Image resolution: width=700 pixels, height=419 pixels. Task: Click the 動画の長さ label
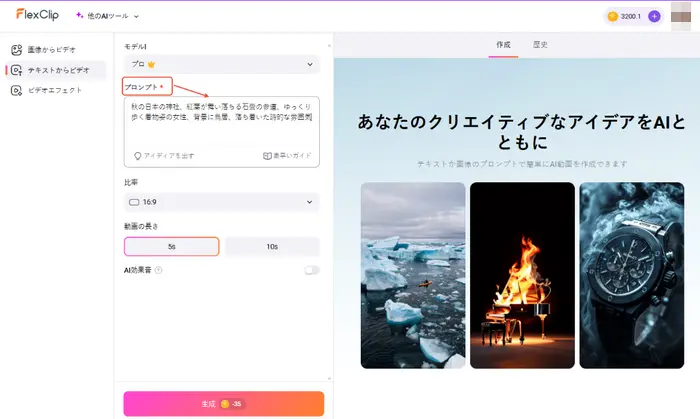pos(141,227)
